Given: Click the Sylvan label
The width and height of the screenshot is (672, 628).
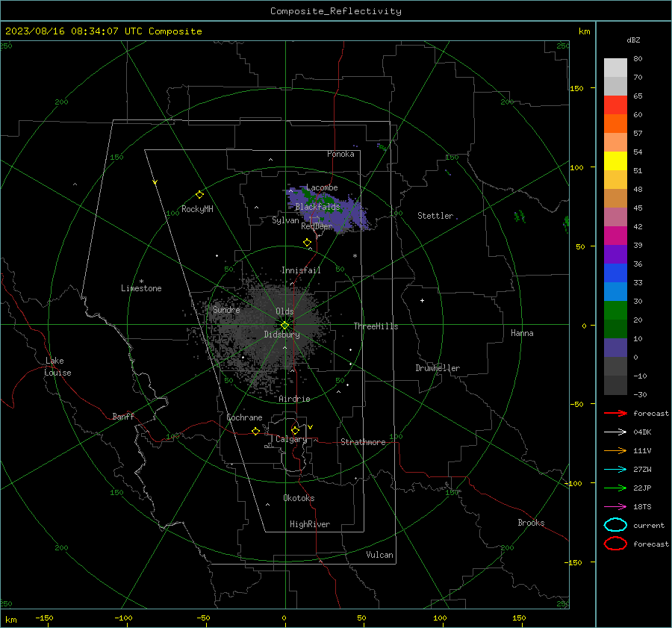Looking at the screenshot, I should coord(285,220).
